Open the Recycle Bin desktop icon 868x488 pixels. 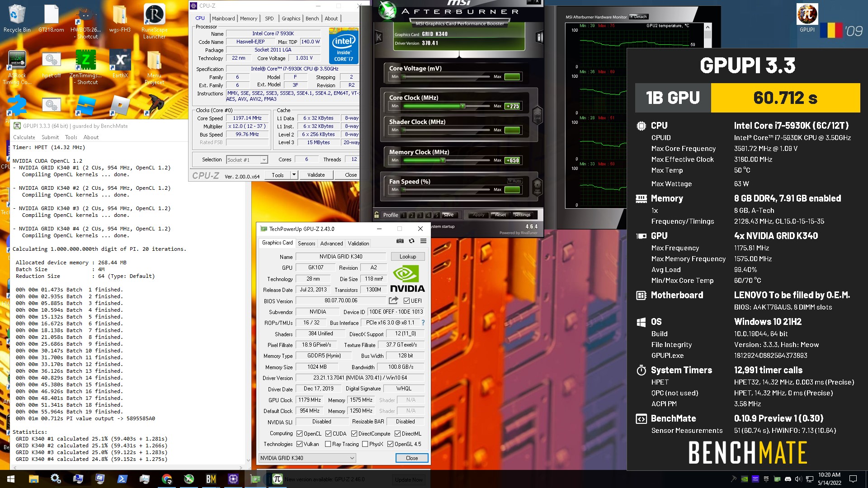point(17,18)
